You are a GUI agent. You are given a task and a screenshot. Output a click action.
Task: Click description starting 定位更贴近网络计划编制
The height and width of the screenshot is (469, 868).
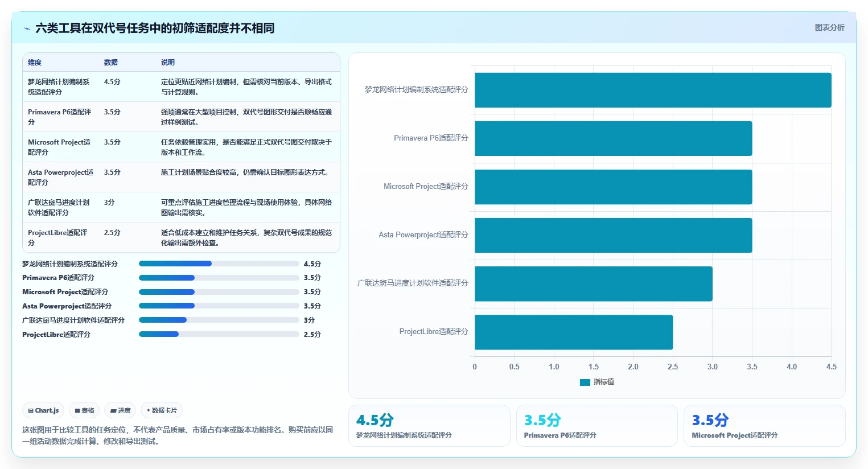(246, 87)
